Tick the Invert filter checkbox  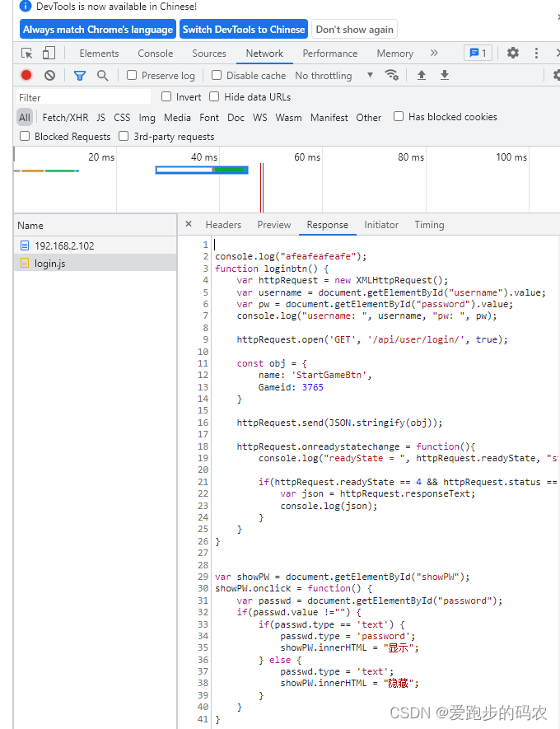tap(166, 96)
